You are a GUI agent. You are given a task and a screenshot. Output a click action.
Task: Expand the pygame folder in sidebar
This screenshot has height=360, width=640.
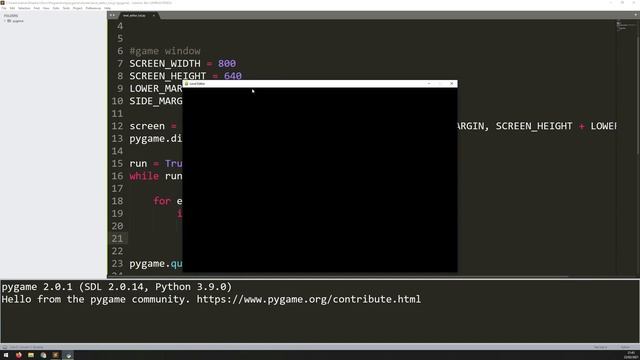tap(4, 21)
